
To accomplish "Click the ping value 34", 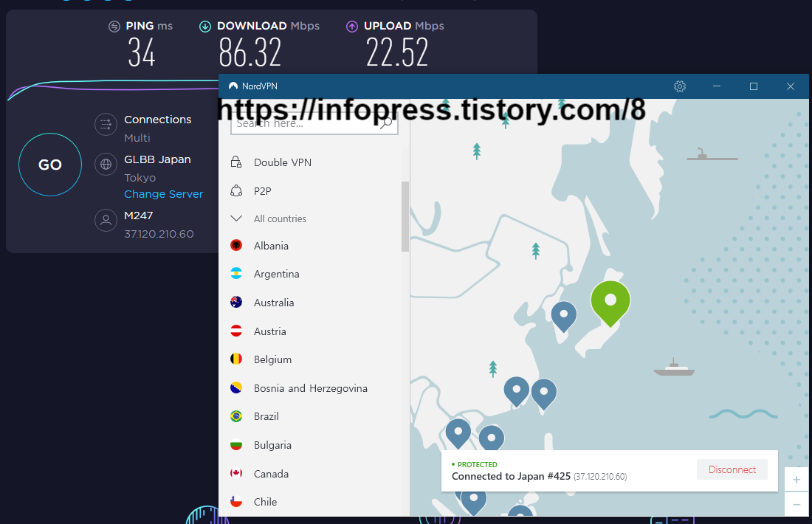I will click(x=142, y=53).
